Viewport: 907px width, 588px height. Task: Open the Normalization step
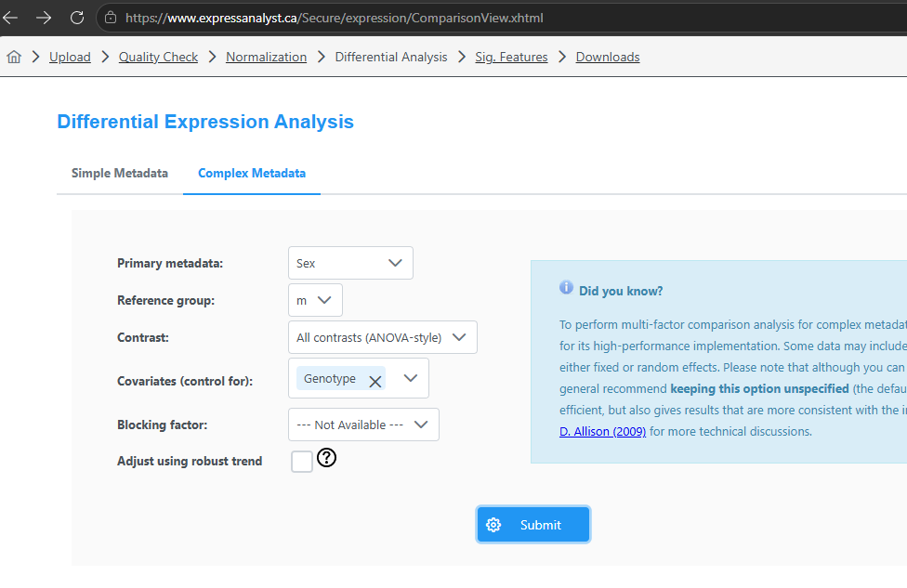pos(266,57)
